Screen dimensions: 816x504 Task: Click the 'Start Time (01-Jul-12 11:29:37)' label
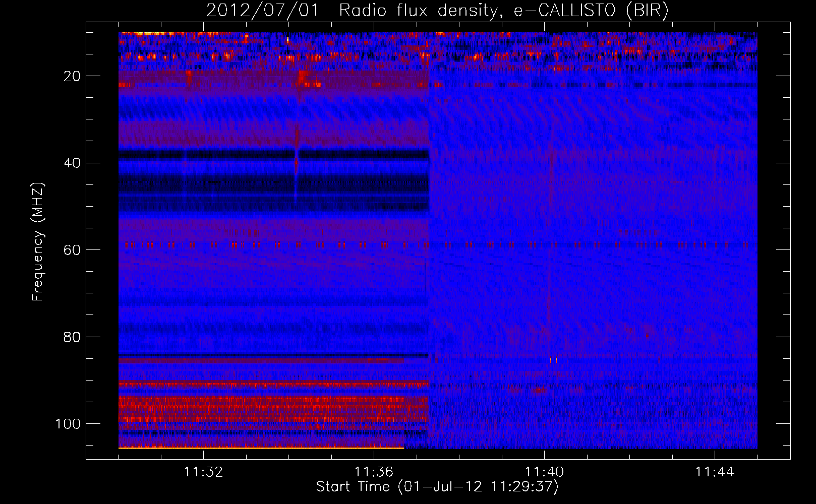tap(437, 487)
